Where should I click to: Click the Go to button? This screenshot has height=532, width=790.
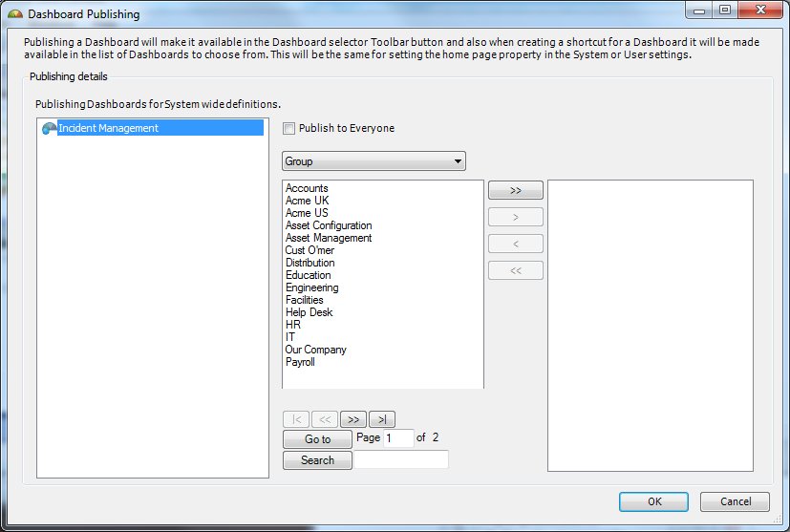(x=317, y=439)
